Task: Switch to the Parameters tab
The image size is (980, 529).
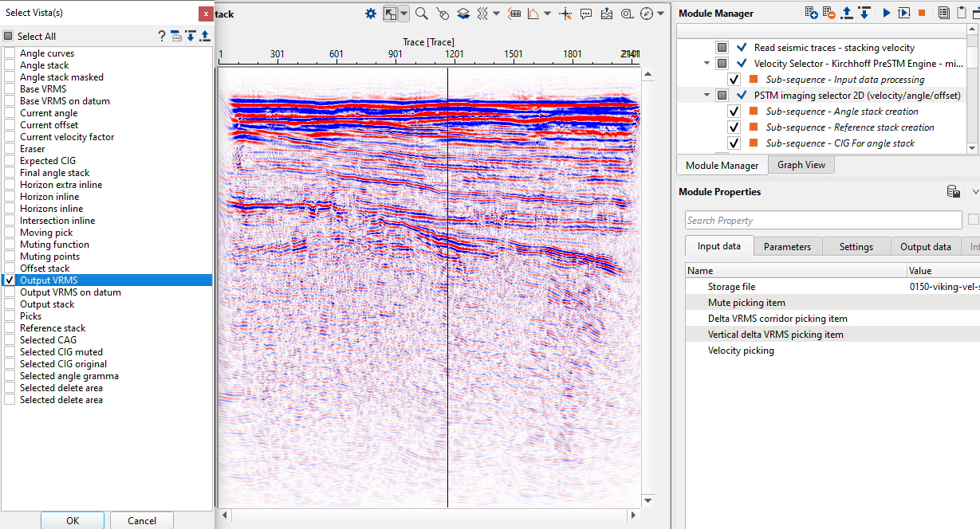Action: (787, 247)
